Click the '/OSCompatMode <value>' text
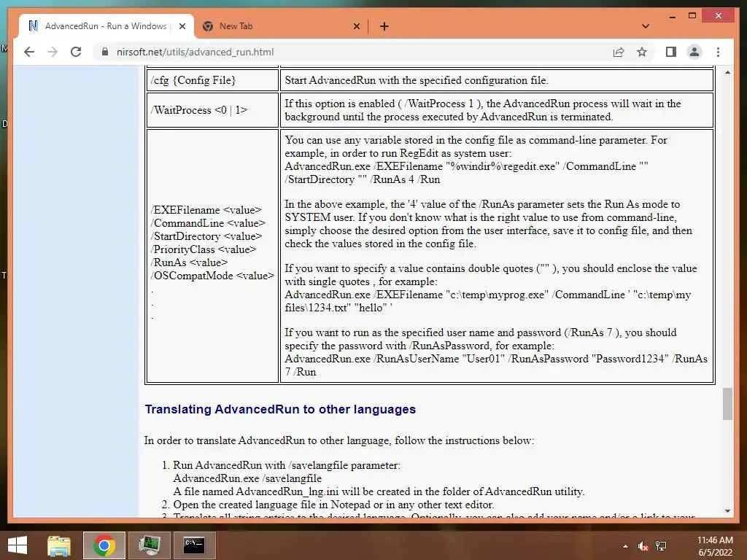 (x=212, y=275)
